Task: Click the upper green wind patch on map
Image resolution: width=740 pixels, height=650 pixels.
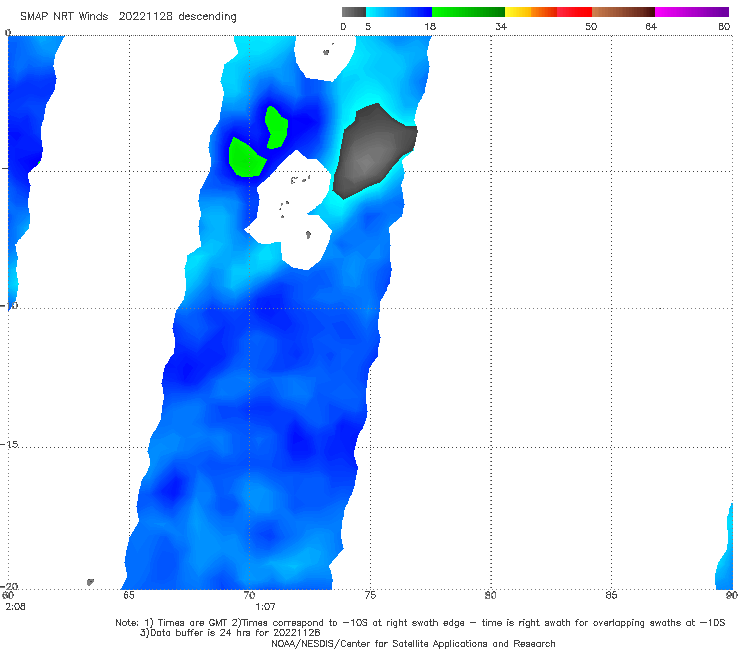Action: (x=277, y=127)
